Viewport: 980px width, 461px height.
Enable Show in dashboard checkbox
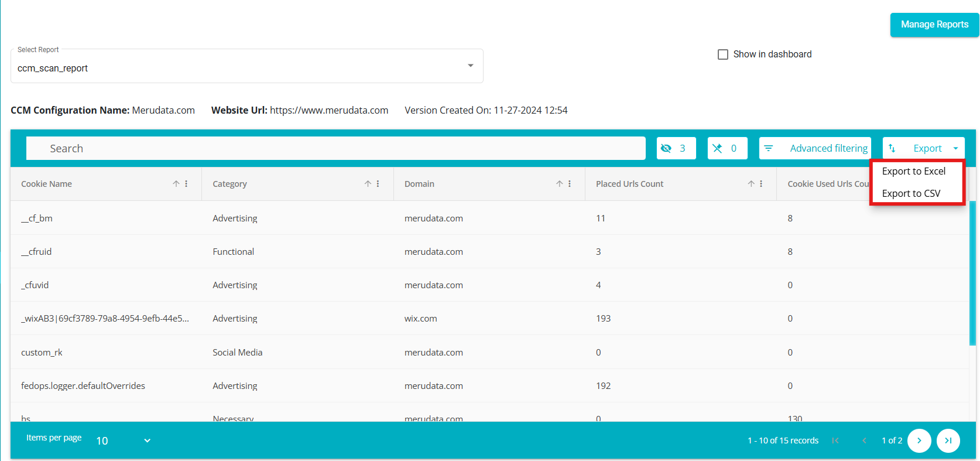[x=723, y=54]
